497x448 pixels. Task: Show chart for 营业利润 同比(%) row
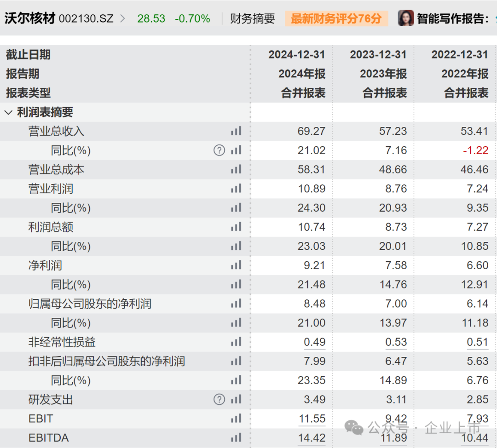pos(236,207)
